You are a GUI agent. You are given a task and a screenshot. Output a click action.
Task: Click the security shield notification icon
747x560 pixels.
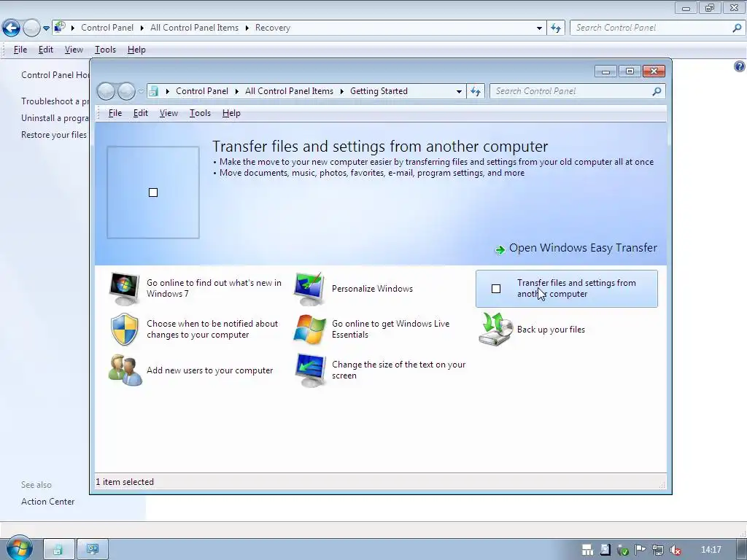[124, 329]
